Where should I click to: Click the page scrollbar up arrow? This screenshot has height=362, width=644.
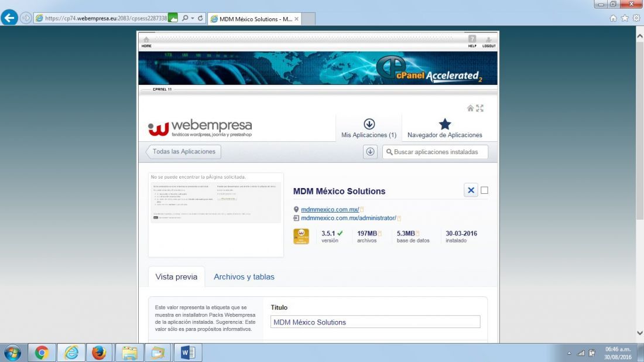pos(639,36)
